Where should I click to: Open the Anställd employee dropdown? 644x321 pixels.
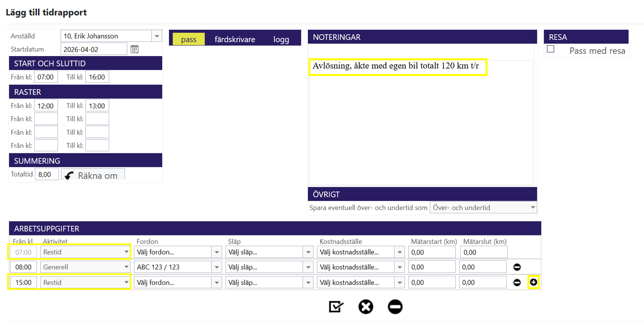pyautogui.click(x=157, y=36)
